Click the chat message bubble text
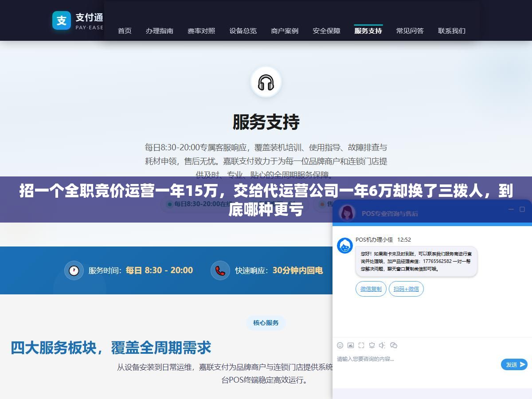The image size is (532, 399). (x=416, y=262)
